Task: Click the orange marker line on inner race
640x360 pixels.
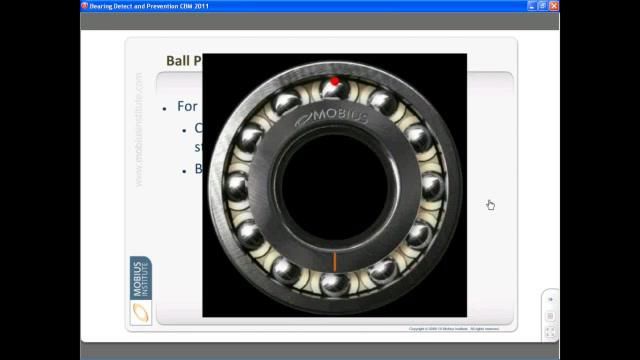Action: point(335,262)
